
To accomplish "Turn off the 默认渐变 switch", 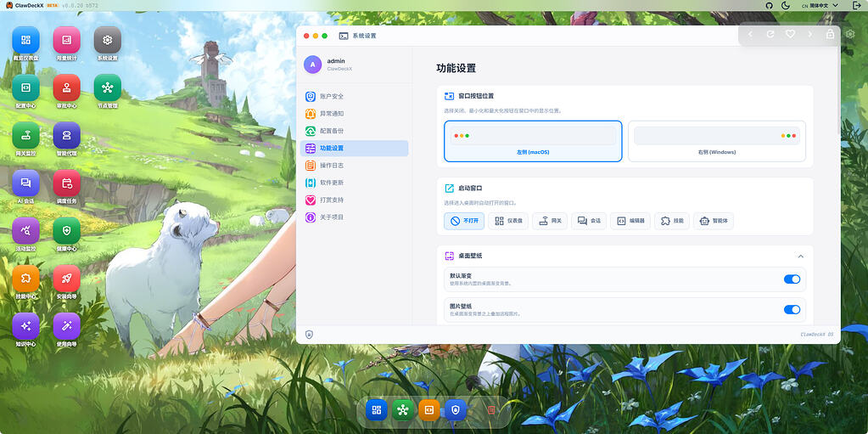I will 792,279.
